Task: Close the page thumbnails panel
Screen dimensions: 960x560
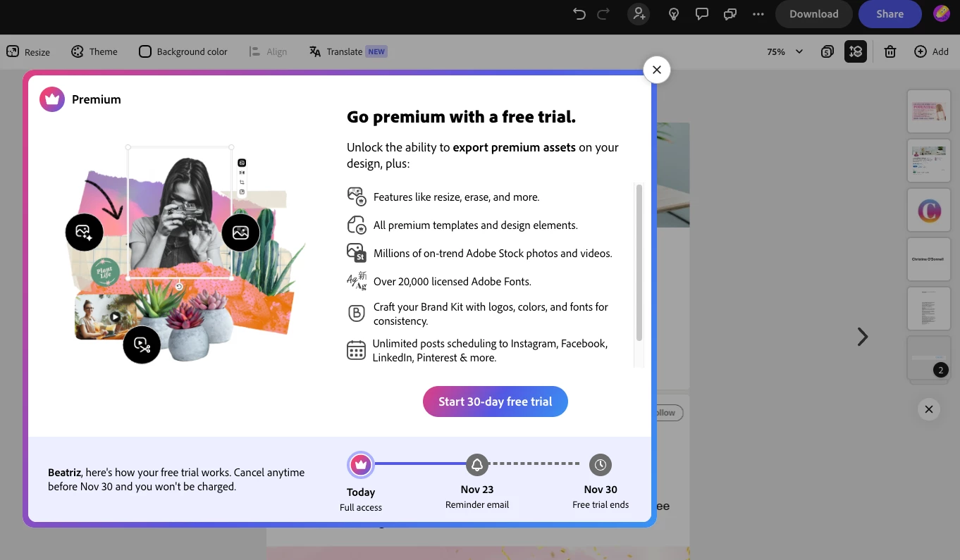Action: (x=929, y=409)
